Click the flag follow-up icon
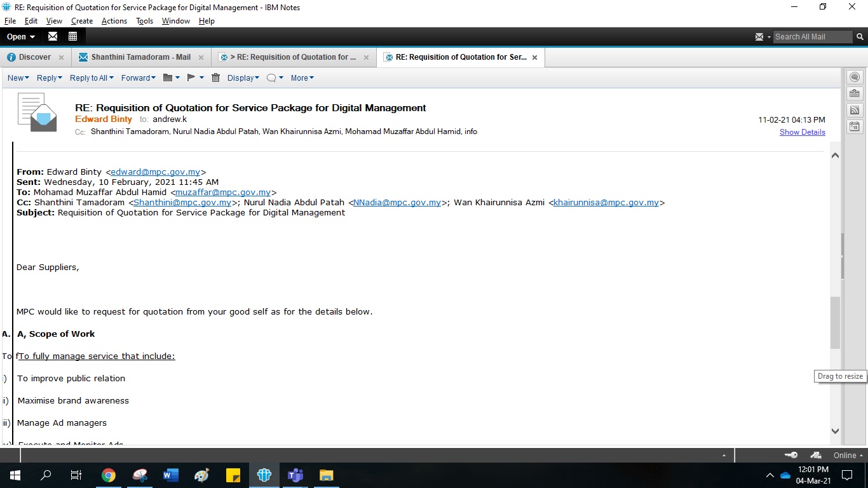 coord(191,78)
